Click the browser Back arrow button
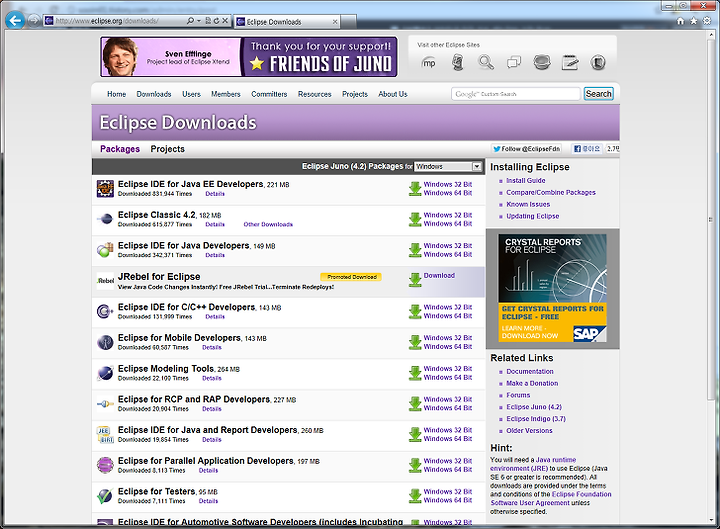Image resolution: width=720 pixels, height=529 pixels. tap(15, 20)
